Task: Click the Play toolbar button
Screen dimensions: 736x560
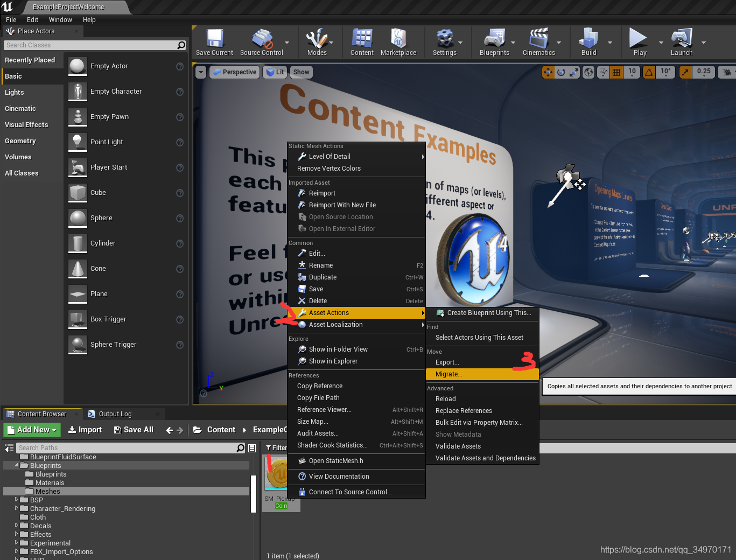Action: click(x=640, y=42)
